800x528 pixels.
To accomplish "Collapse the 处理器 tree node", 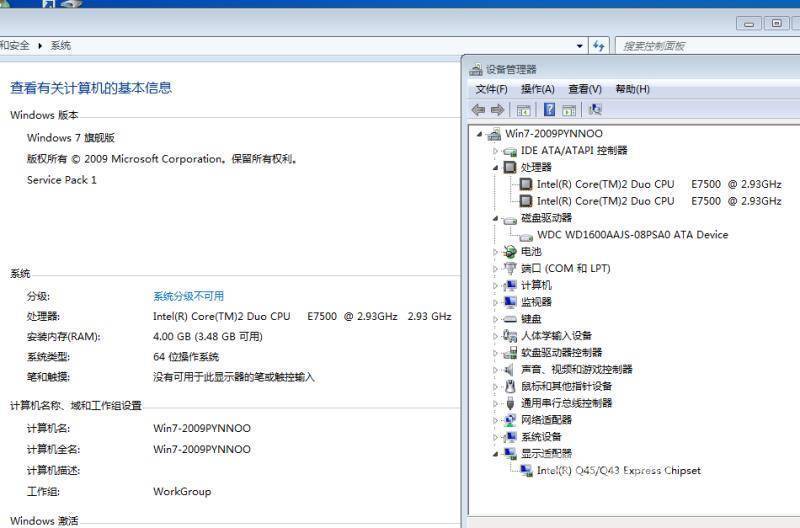I will click(x=495, y=168).
